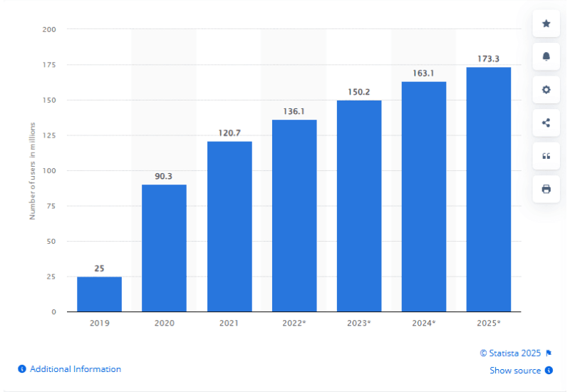Click the quotation citation icon

(546, 156)
